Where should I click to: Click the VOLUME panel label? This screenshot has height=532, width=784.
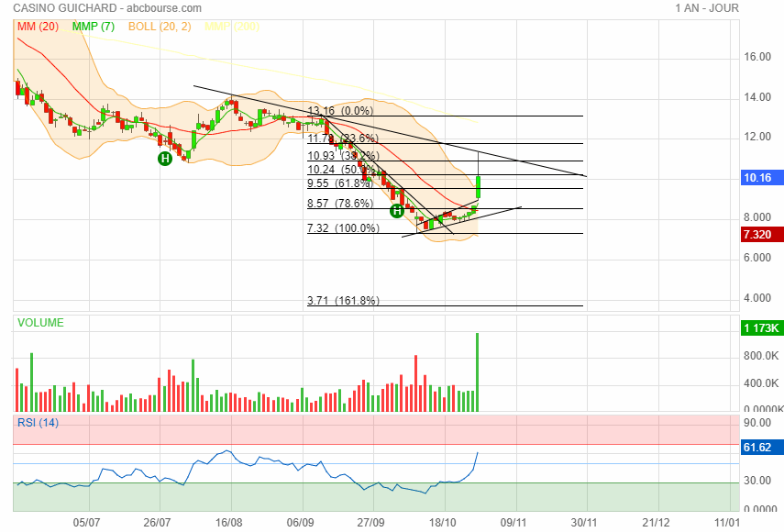[40, 323]
